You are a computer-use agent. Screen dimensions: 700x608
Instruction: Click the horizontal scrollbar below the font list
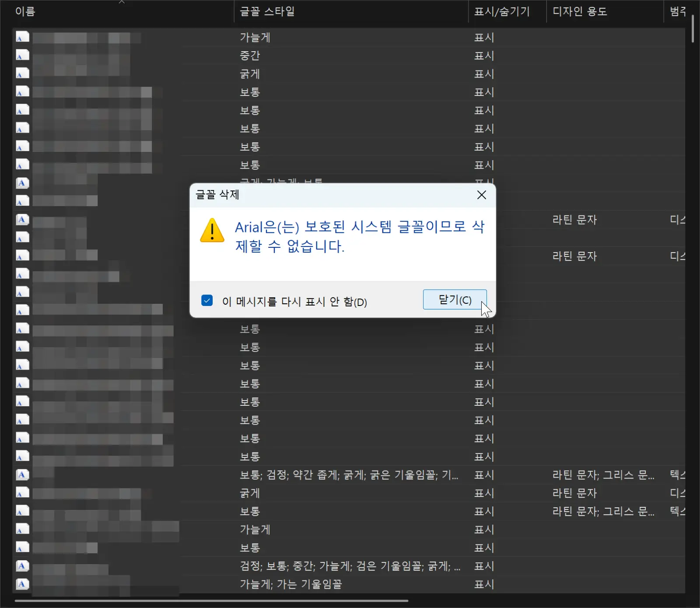211,601
